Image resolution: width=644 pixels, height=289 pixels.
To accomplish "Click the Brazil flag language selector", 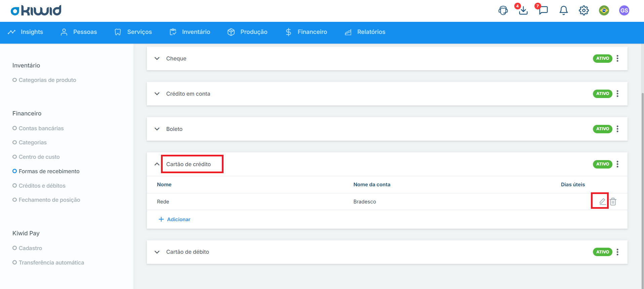I will click(x=604, y=10).
